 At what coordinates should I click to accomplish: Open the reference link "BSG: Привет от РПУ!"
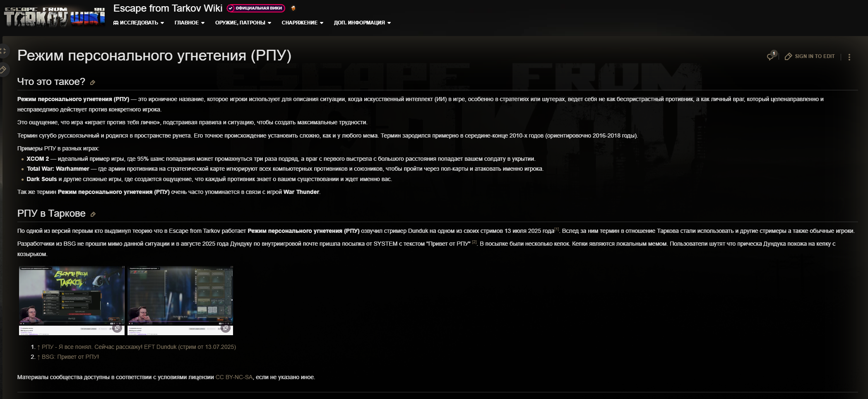[70, 357]
